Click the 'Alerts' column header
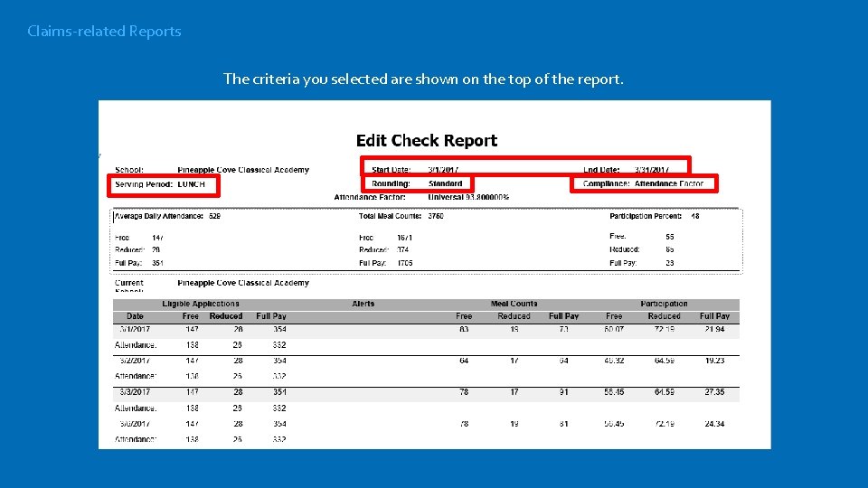 [x=363, y=304]
